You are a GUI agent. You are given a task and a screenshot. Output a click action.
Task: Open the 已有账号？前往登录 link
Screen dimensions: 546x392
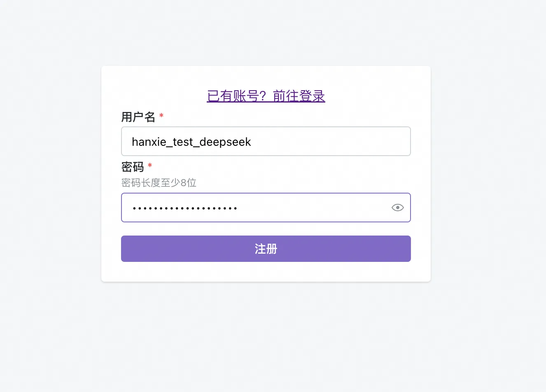pyautogui.click(x=266, y=96)
